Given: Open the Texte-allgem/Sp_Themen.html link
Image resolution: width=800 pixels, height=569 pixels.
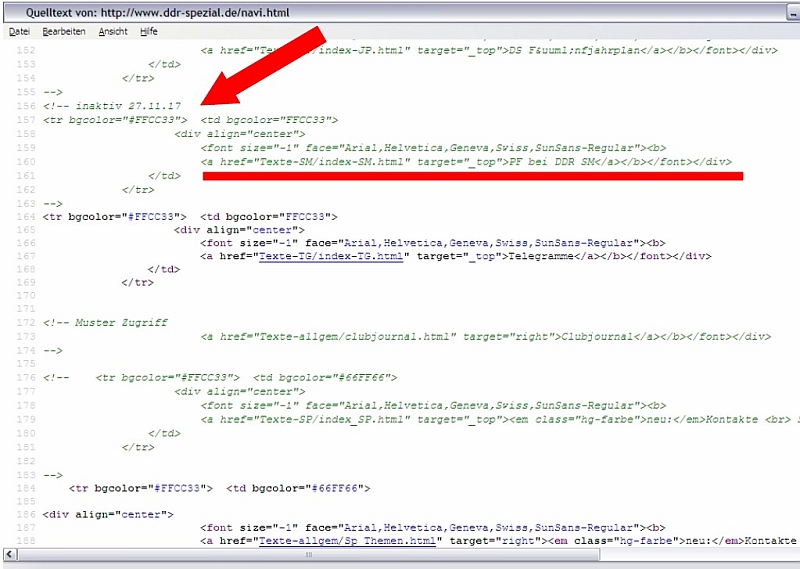Looking at the screenshot, I should pyautogui.click(x=348, y=541).
